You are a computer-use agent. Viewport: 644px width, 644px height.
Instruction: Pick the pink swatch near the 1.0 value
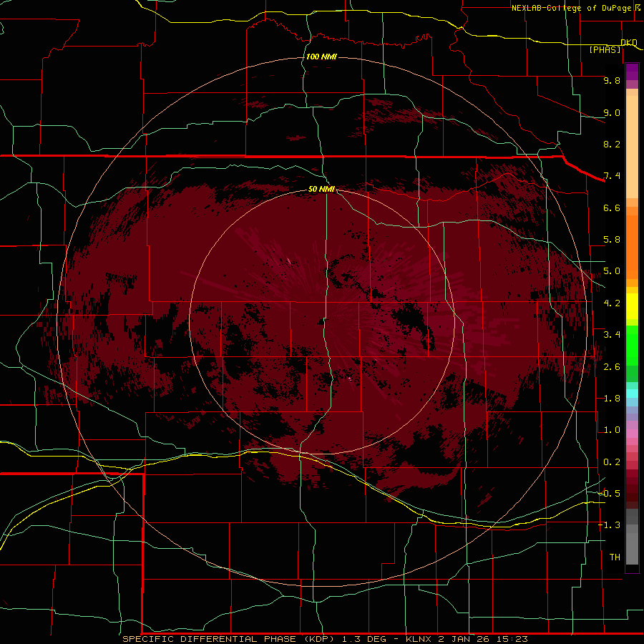tap(632, 434)
